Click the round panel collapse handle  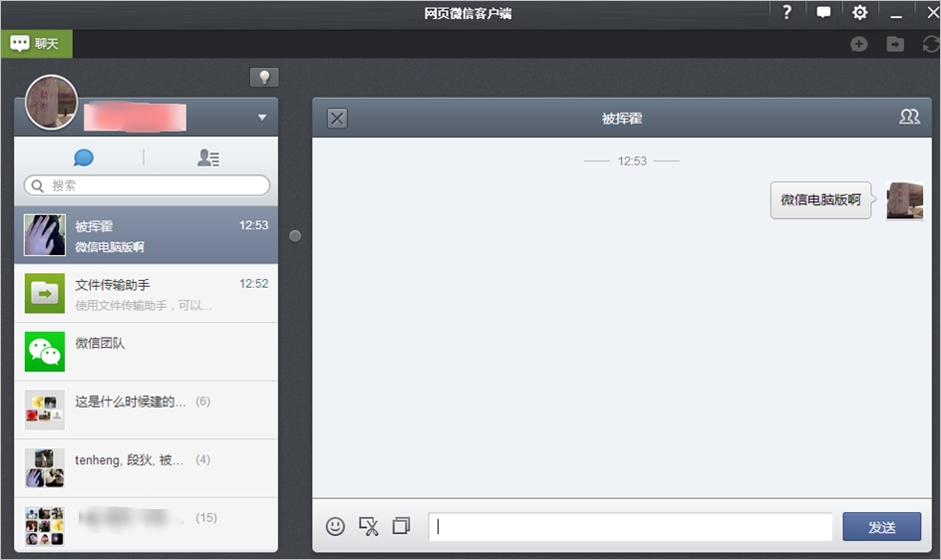click(295, 236)
